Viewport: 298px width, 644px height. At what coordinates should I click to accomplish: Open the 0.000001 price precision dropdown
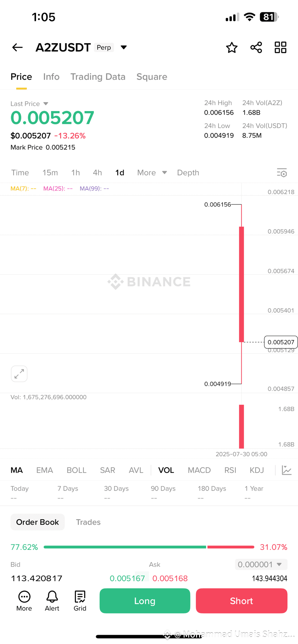point(261,564)
